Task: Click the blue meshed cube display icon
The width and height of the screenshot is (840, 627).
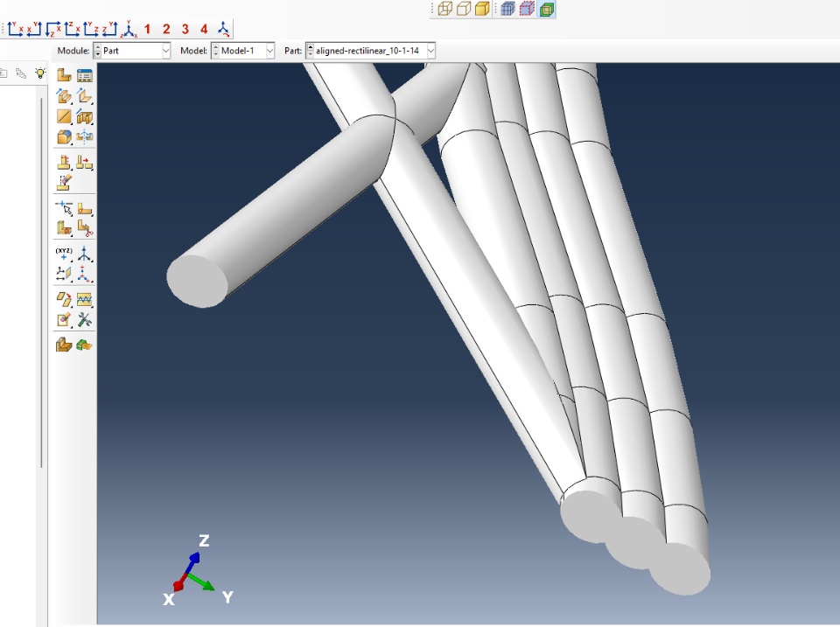Action: tap(507, 9)
